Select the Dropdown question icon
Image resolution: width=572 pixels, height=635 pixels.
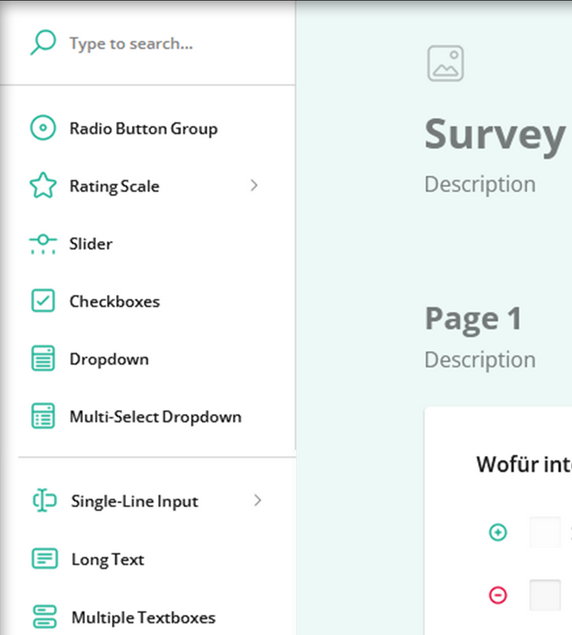click(x=43, y=358)
